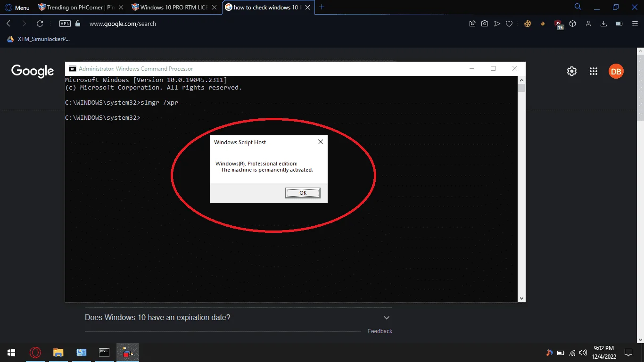644x362 pixels.
Task: Switch to Command Prompt in taskbar
Action: click(x=104, y=353)
